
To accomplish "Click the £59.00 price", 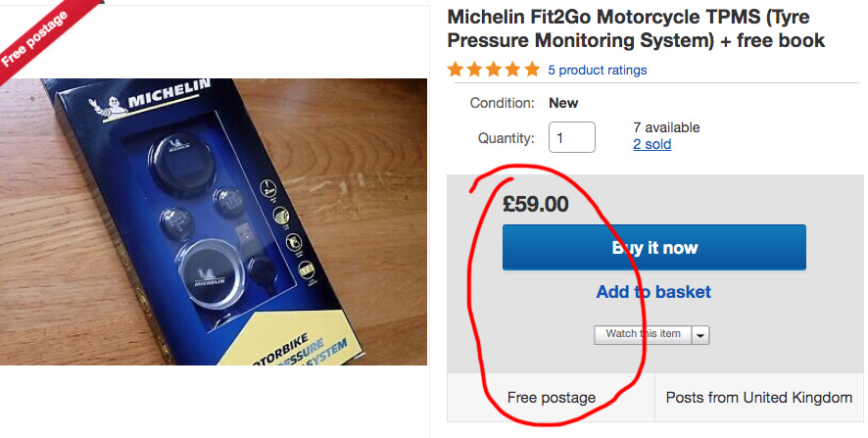I will 535,205.
